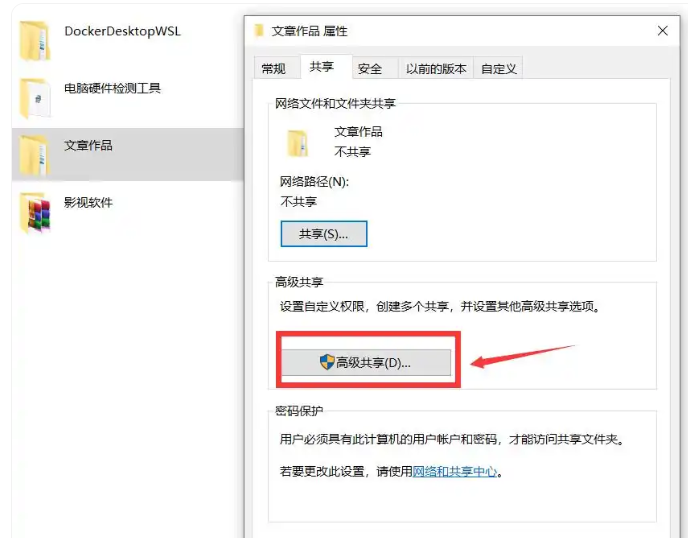Click the 设置自定义权限 description text
The width and height of the screenshot is (688, 538).
440,306
